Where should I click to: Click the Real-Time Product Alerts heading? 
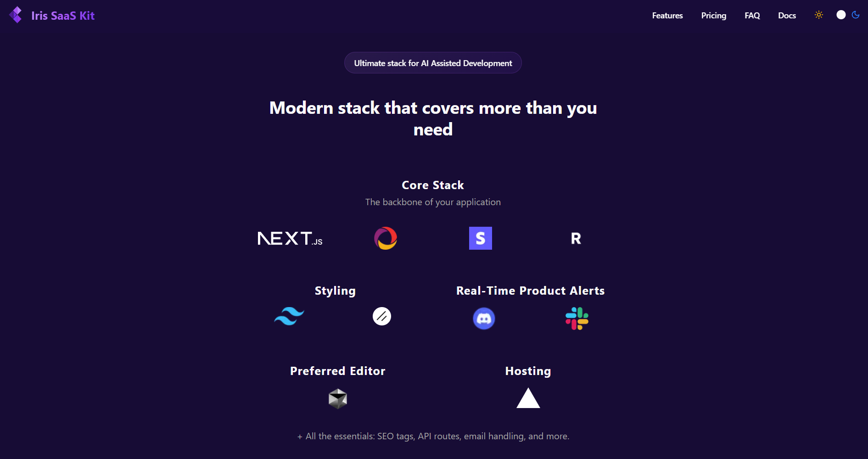[530, 291]
